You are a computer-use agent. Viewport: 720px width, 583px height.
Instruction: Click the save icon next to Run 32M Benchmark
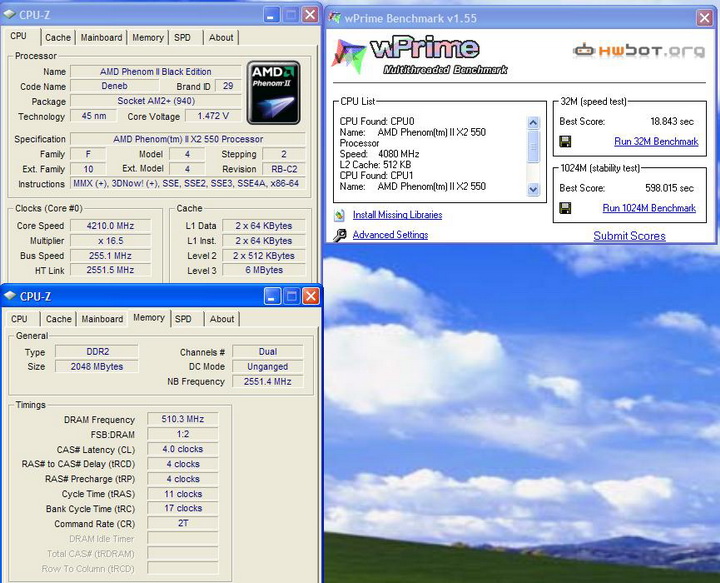565,141
